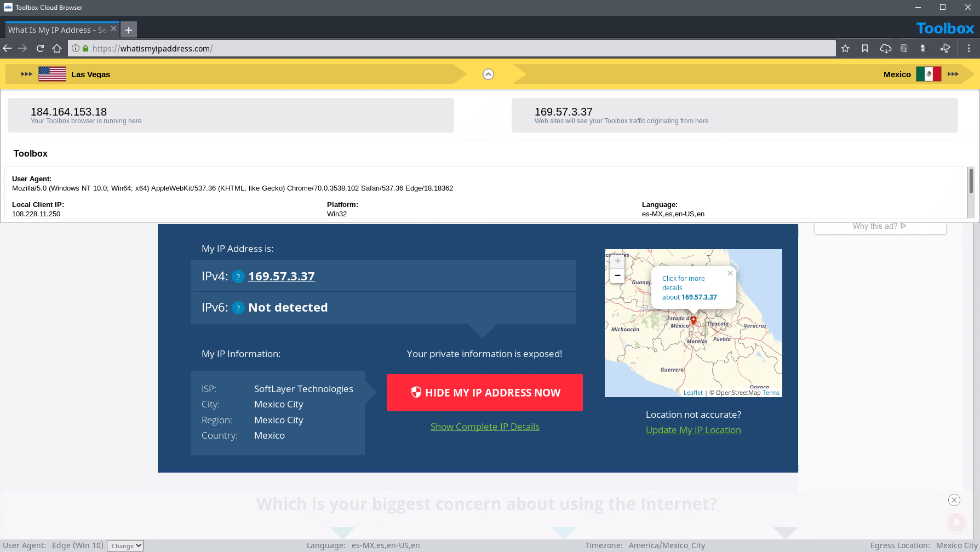Click the triple arrows next to Las Vegas
This screenshot has width=980, height=552.
tap(26, 74)
